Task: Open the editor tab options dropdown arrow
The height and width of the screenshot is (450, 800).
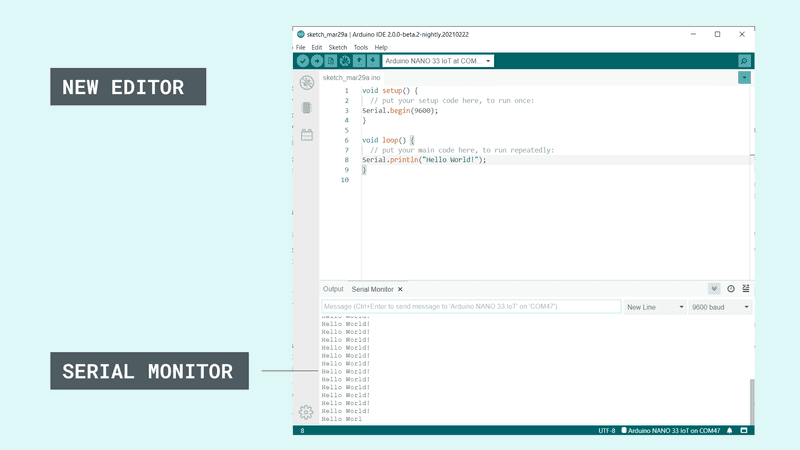Action: [744, 78]
